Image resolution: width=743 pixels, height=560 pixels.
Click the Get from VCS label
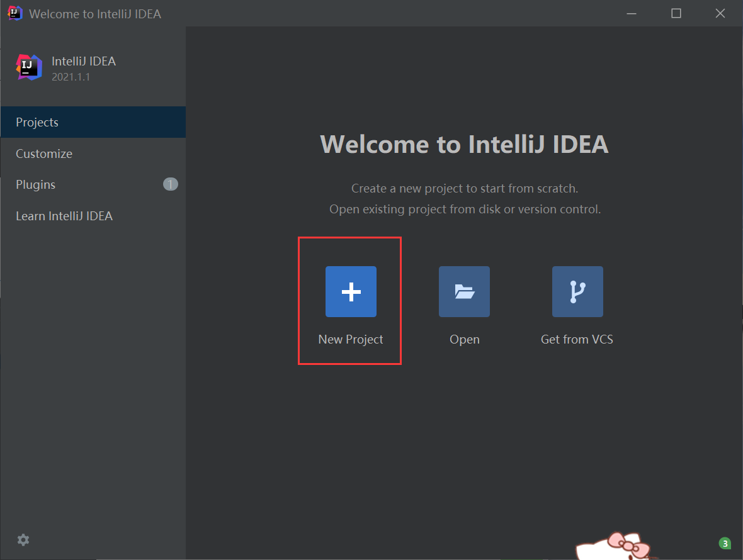pyautogui.click(x=577, y=339)
